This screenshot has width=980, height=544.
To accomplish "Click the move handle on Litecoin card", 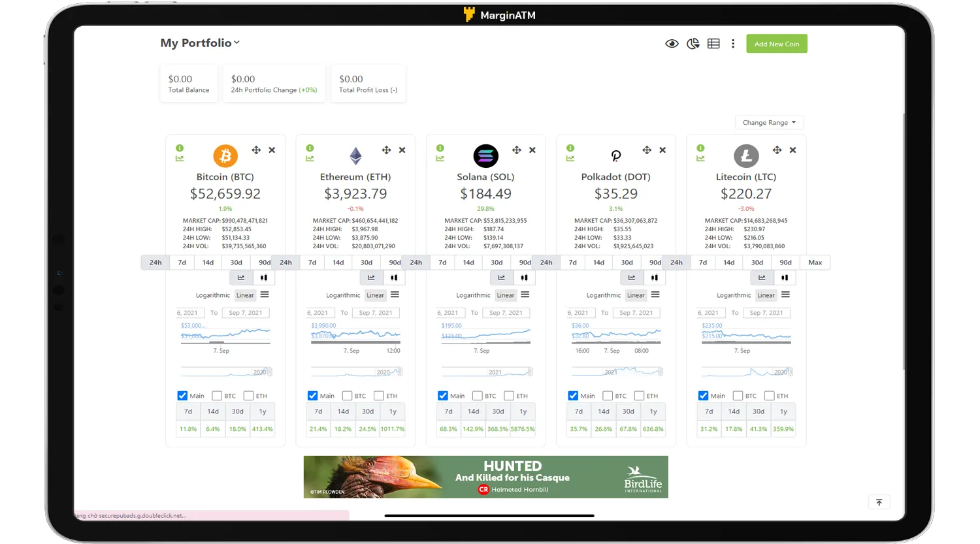I will (x=777, y=150).
